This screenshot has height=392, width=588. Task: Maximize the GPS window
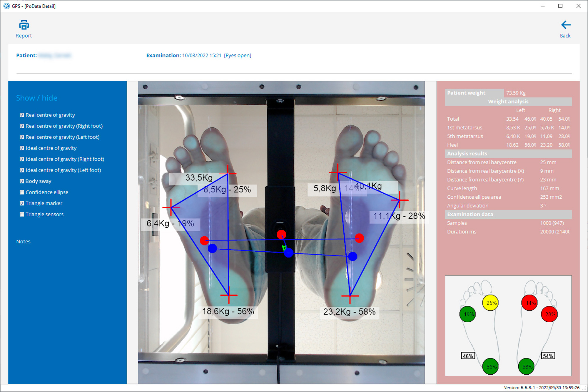560,6
